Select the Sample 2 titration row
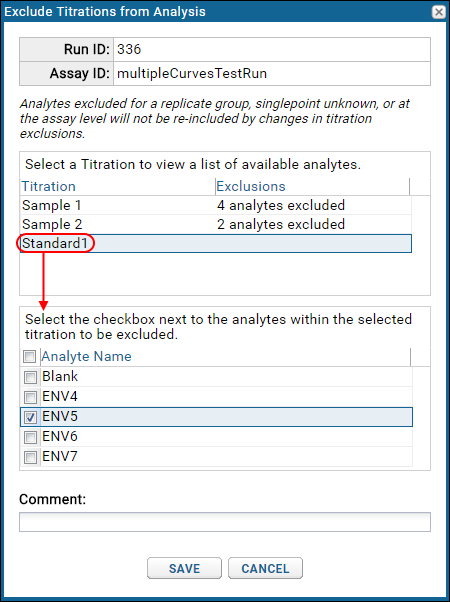 [216, 224]
